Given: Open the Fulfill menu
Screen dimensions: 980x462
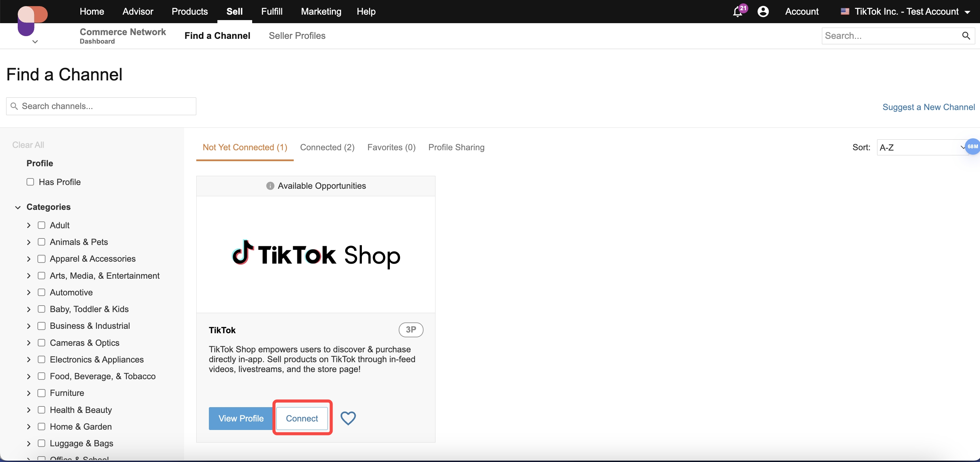Looking at the screenshot, I should [272, 12].
